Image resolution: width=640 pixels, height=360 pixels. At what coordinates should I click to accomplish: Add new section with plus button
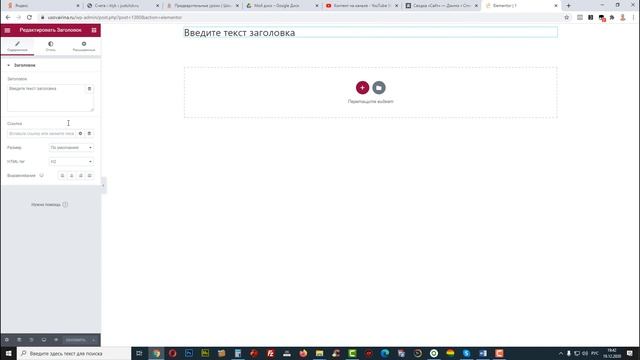[x=362, y=87]
